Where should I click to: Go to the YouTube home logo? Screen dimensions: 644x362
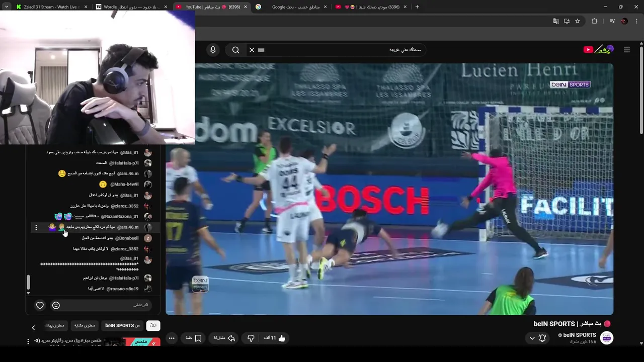click(599, 49)
